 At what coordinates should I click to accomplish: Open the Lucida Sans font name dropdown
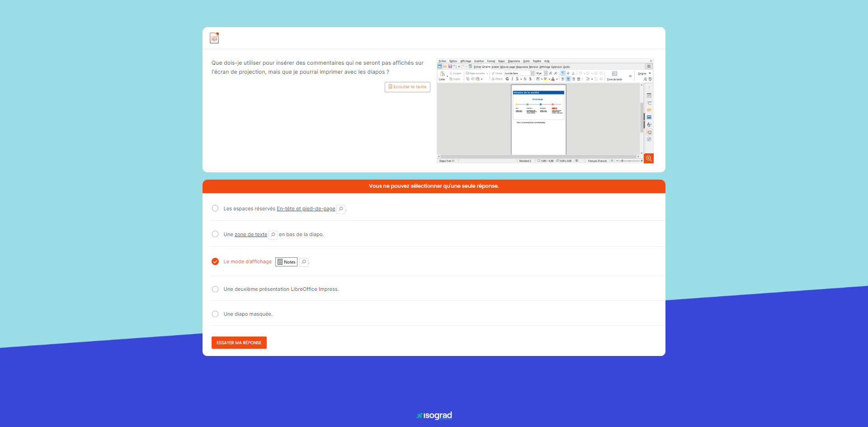(532, 73)
